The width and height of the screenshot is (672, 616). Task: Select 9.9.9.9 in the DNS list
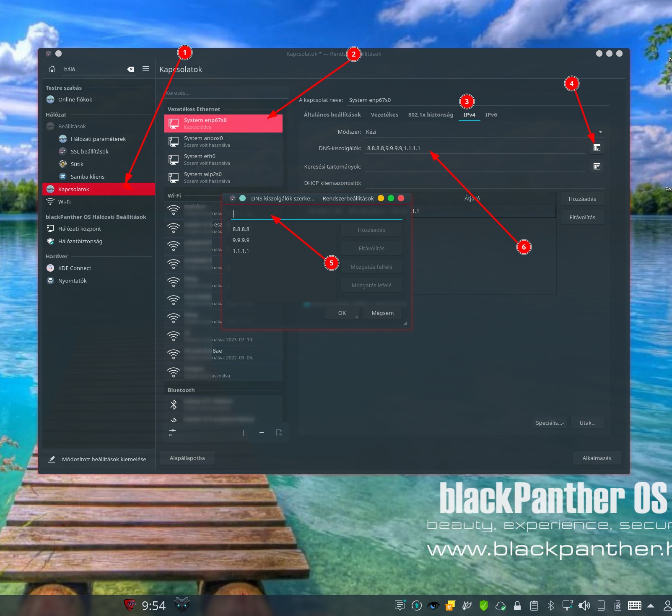point(241,240)
